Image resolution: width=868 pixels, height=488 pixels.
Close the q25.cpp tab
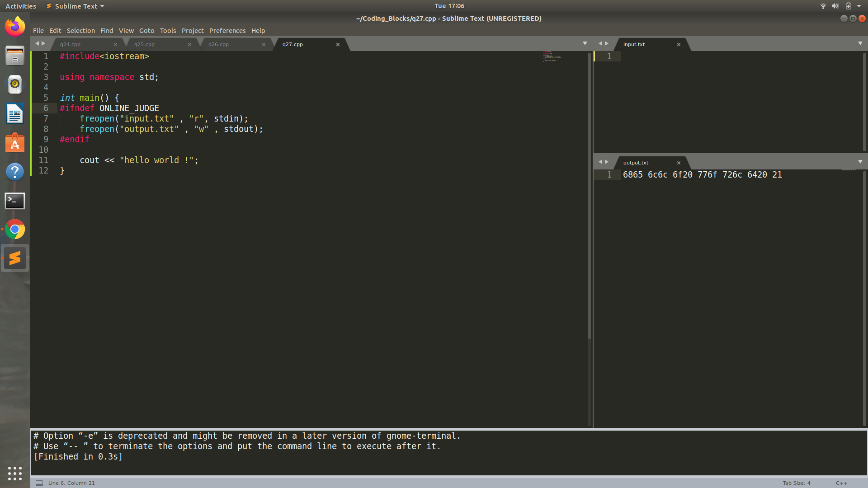[x=189, y=44]
